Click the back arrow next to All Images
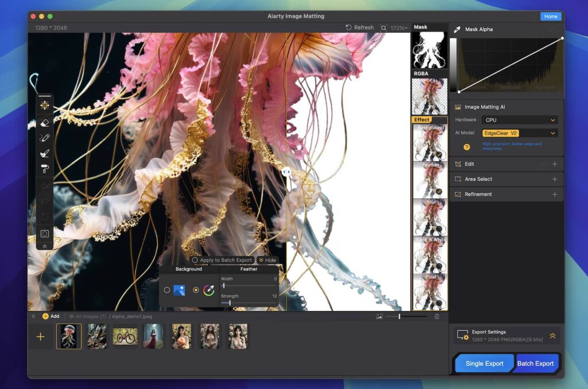Viewport: 588px width, 389px height. click(x=71, y=316)
